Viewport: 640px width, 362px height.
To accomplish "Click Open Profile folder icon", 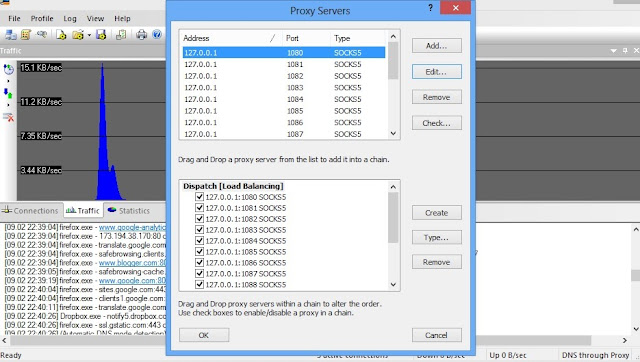I will point(78,35).
